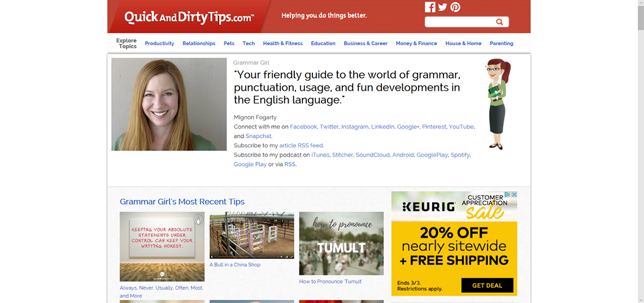The height and width of the screenshot is (303, 644).
Task: Select Health & Fitness in navigation bar
Action: point(282,43)
